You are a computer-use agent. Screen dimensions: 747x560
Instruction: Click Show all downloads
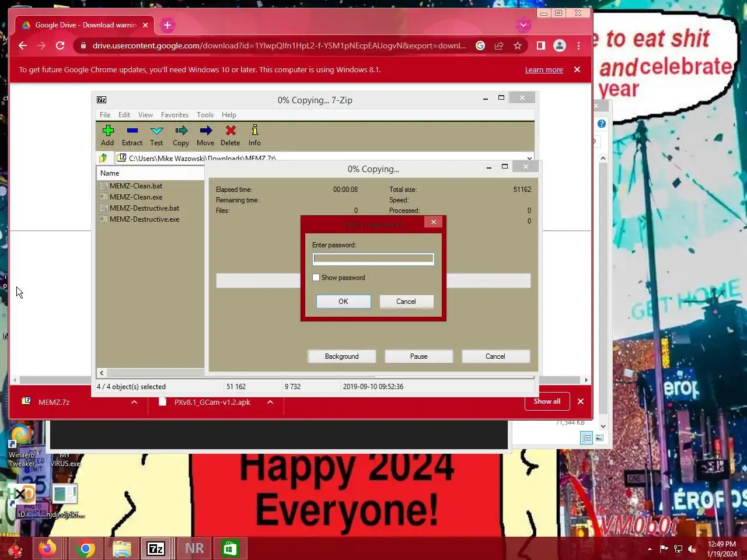(547, 401)
